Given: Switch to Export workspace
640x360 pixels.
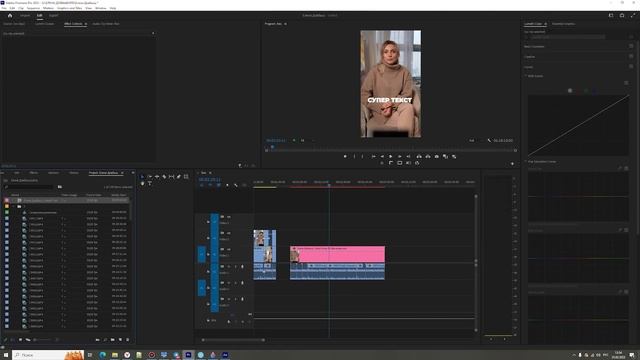Looking at the screenshot, I should pos(53,16).
